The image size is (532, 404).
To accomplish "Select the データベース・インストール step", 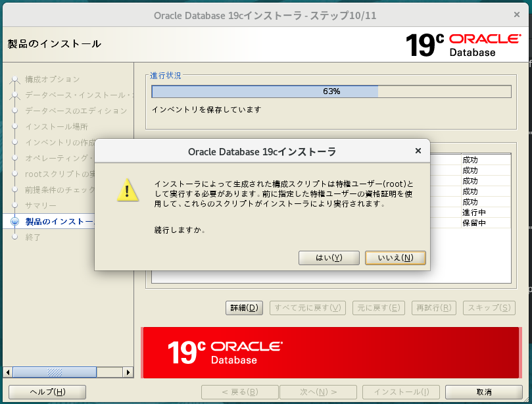I will [79, 95].
